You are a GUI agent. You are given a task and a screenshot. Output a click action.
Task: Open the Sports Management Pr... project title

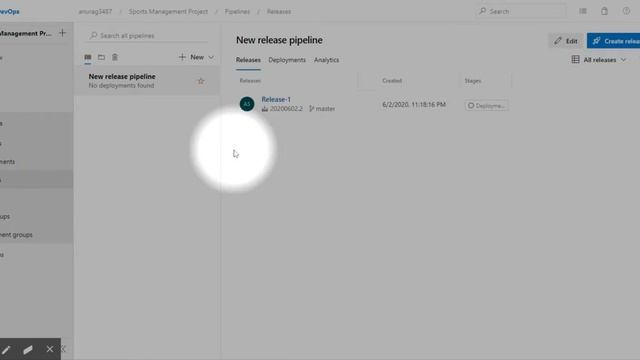(26, 33)
